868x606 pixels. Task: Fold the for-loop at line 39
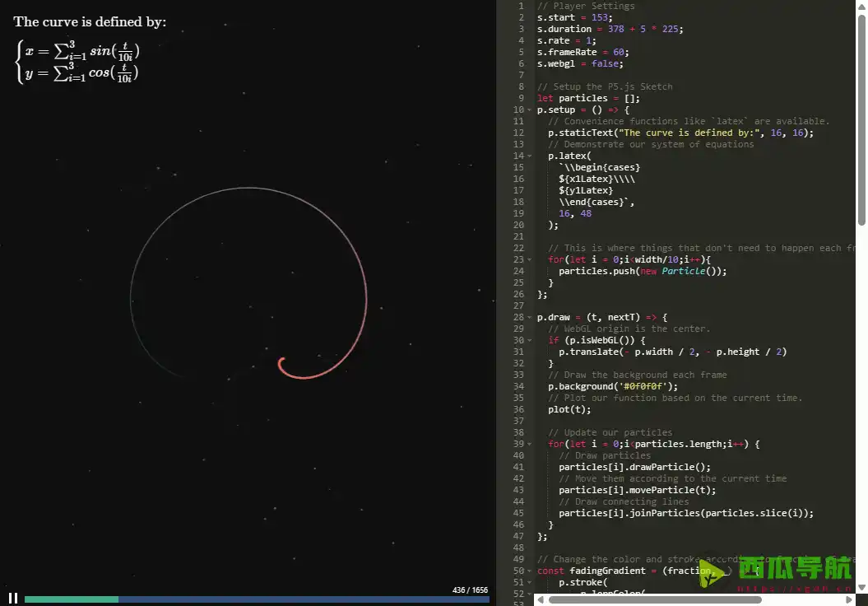(x=530, y=444)
